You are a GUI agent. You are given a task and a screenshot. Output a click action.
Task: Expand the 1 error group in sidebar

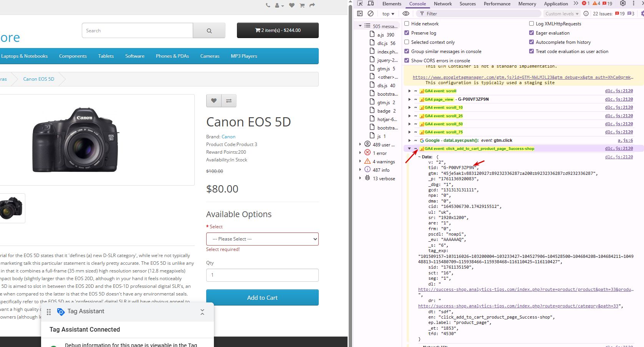pyautogui.click(x=360, y=153)
